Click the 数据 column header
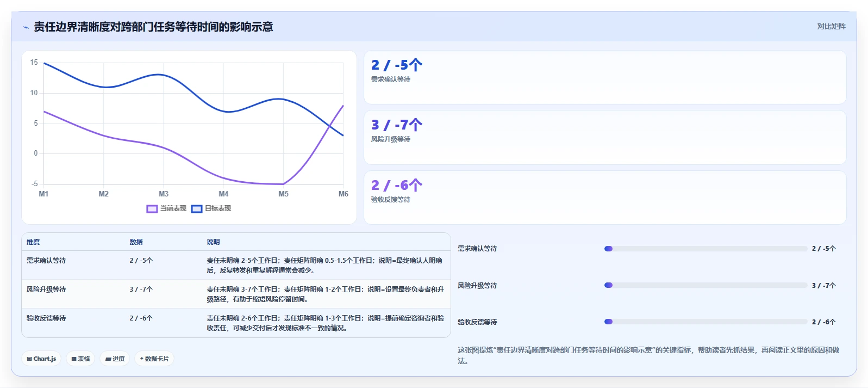 click(x=136, y=242)
